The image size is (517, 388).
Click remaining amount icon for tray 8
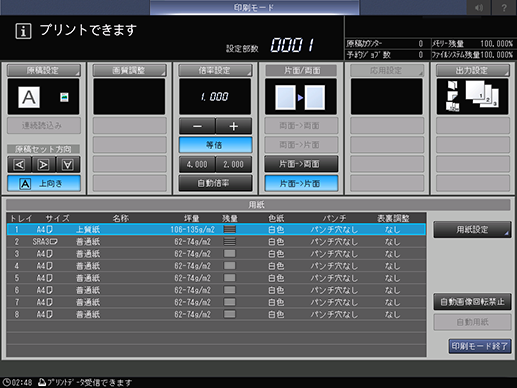point(230,314)
